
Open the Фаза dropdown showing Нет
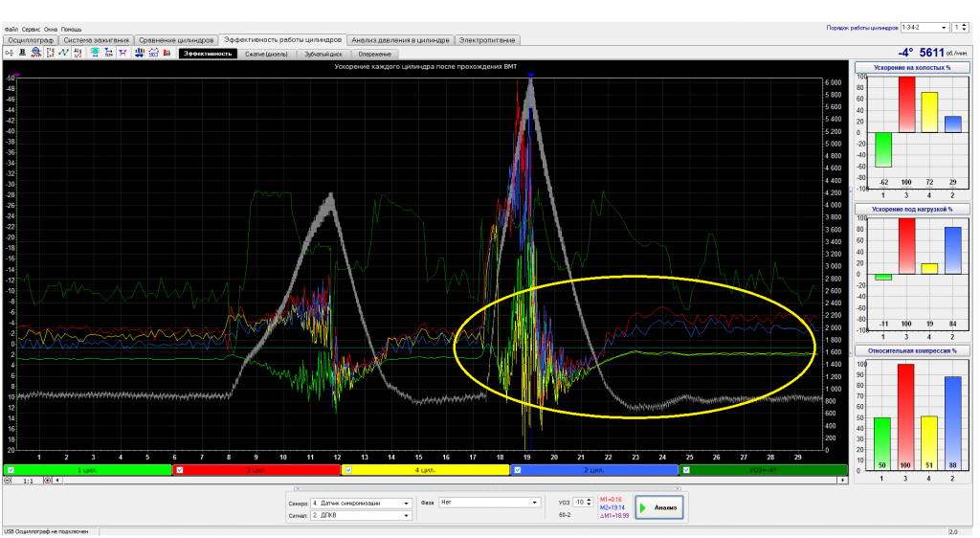489,503
